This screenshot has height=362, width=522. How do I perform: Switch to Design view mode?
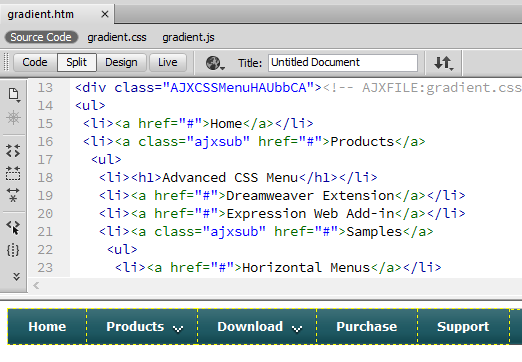121,62
